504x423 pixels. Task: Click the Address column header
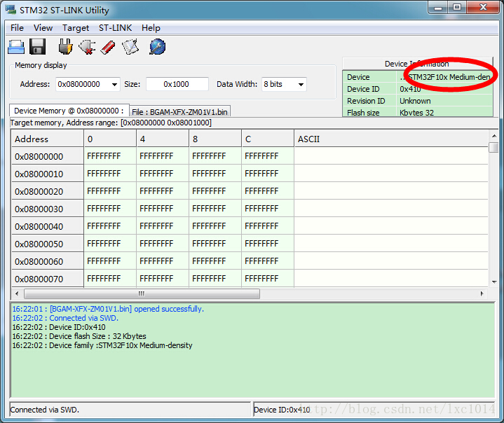48,139
